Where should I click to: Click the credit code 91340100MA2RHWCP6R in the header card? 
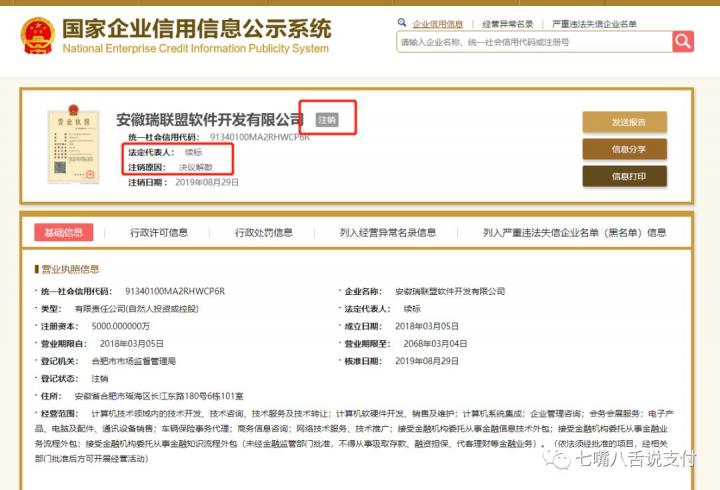tap(260, 137)
